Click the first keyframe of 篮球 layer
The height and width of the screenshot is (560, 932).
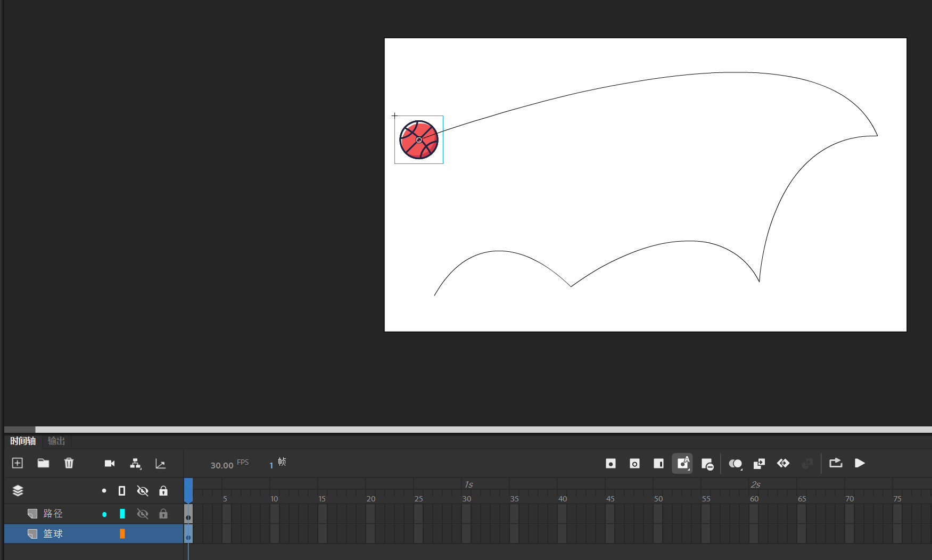point(188,533)
